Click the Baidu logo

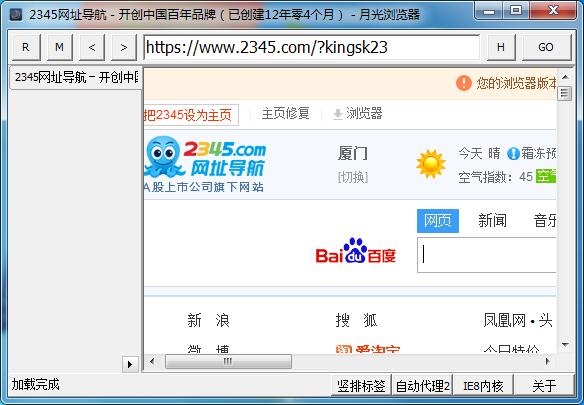(x=356, y=251)
